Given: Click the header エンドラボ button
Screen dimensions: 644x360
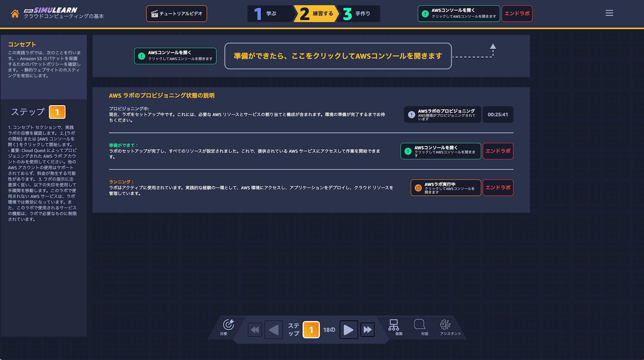Looking at the screenshot, I should pyautogui.click(x=517, y=14).
